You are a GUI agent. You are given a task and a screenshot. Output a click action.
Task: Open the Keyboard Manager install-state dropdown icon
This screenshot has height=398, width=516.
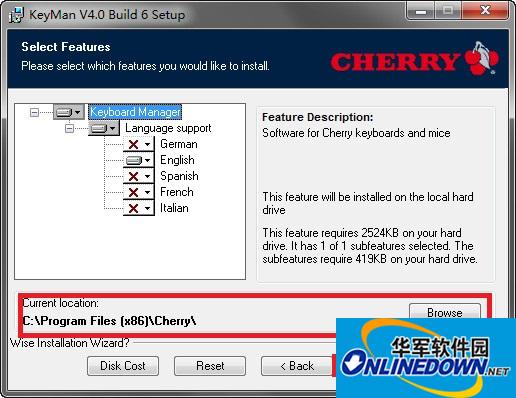coord(69,112)
